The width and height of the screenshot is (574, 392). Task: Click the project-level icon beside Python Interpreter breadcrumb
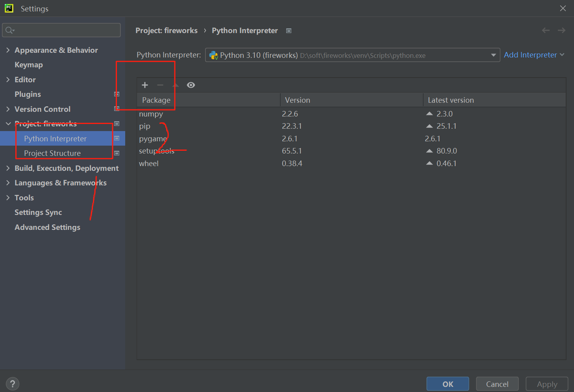tap(289, 31)
